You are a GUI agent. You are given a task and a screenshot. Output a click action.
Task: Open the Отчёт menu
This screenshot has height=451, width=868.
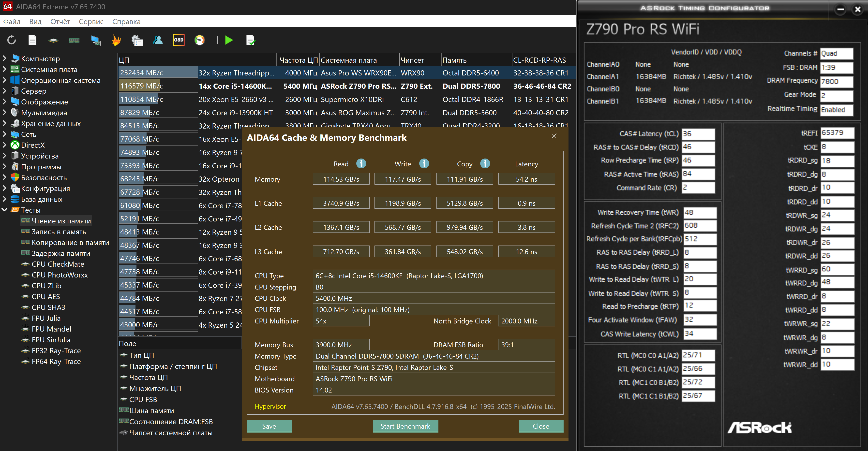pos(60,22)
